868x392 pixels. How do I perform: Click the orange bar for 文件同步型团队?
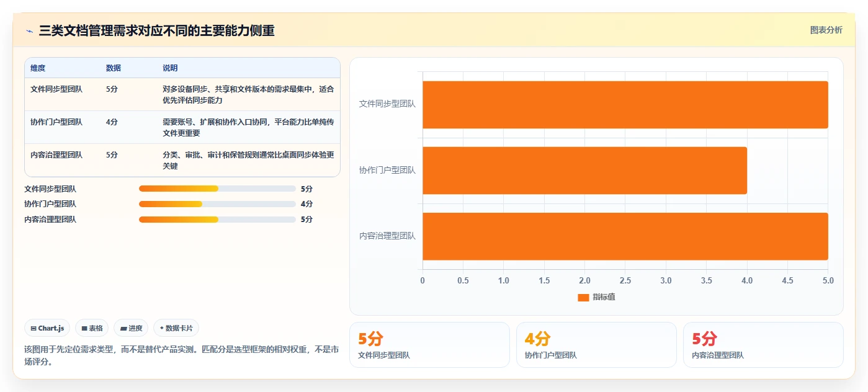point(625,105)
